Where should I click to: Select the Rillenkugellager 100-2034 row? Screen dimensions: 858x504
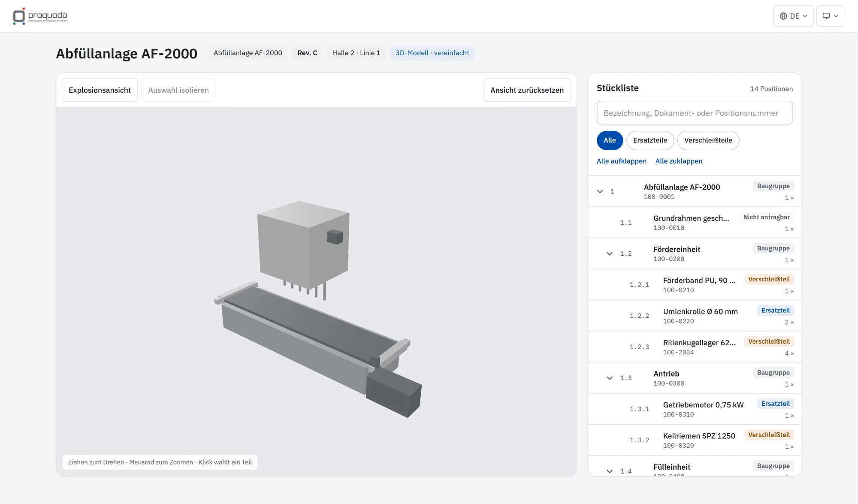pyautogui.click(x=695, y=347)
